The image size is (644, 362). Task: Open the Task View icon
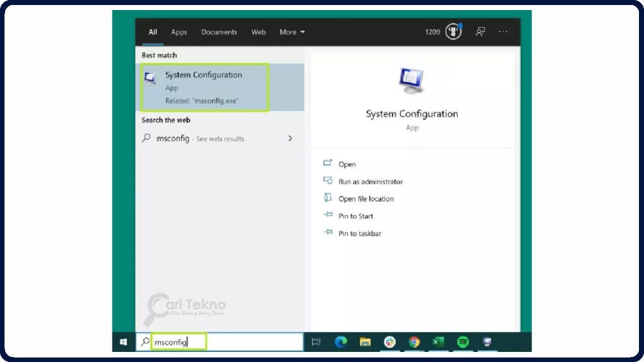pyautogui.click(x=316, y=341)
